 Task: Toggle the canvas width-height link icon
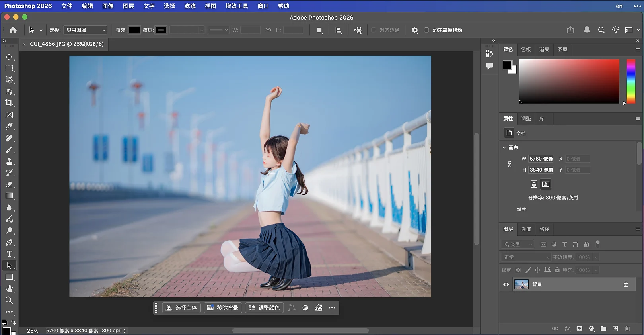tap(510, 164)
